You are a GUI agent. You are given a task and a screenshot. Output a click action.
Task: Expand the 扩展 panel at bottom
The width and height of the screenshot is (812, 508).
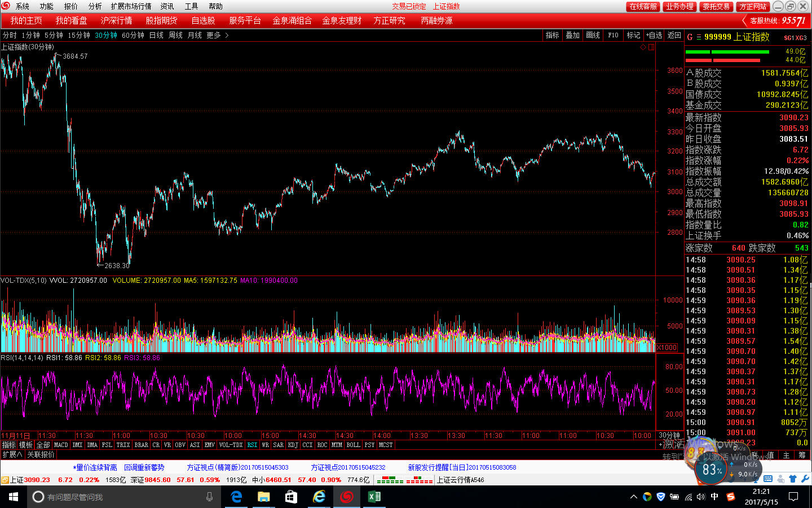[12, 454]
